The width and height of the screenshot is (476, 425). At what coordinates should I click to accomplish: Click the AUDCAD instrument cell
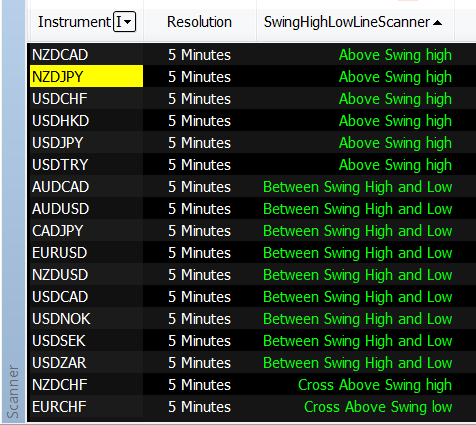[86, 187]
